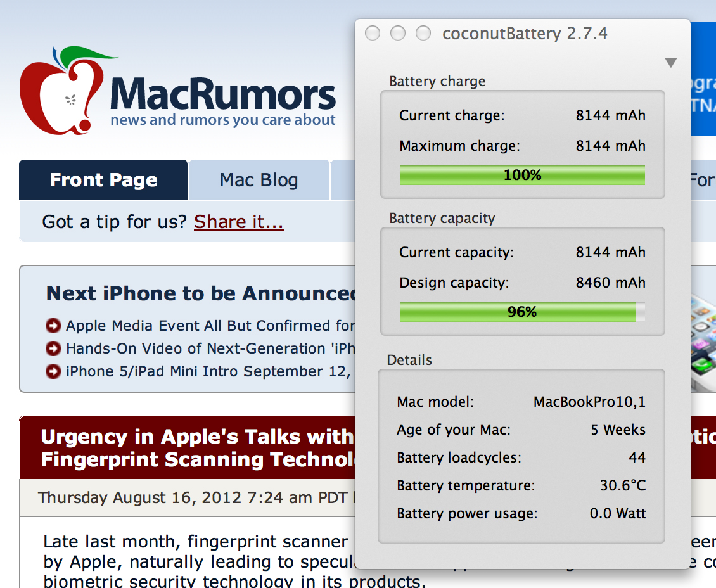Open Apple Media Event All But Confirmed story
The height and width of the screenshot is (588, 716).
(x=210, y=326)
